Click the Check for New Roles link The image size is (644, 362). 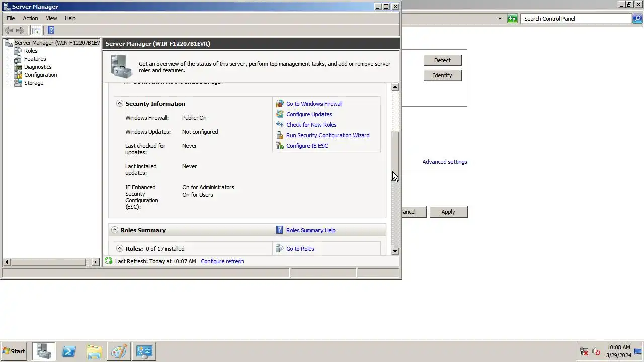[x=311, y=125]
